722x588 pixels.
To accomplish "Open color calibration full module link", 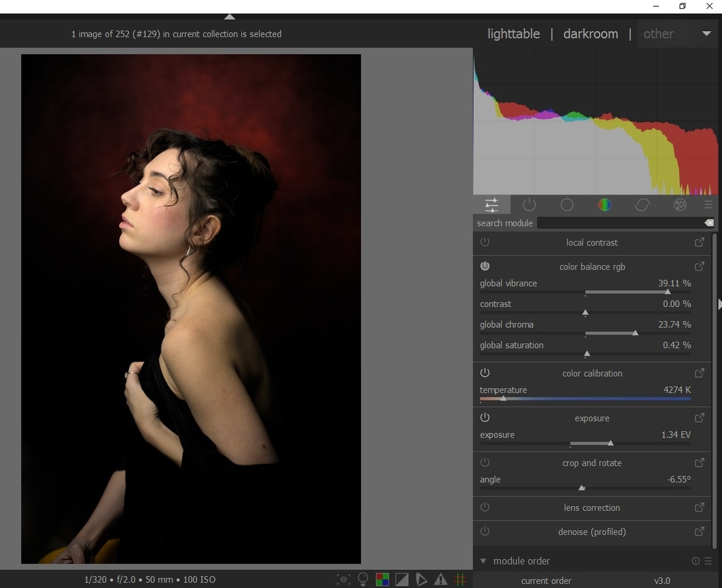I will point(699,373).
